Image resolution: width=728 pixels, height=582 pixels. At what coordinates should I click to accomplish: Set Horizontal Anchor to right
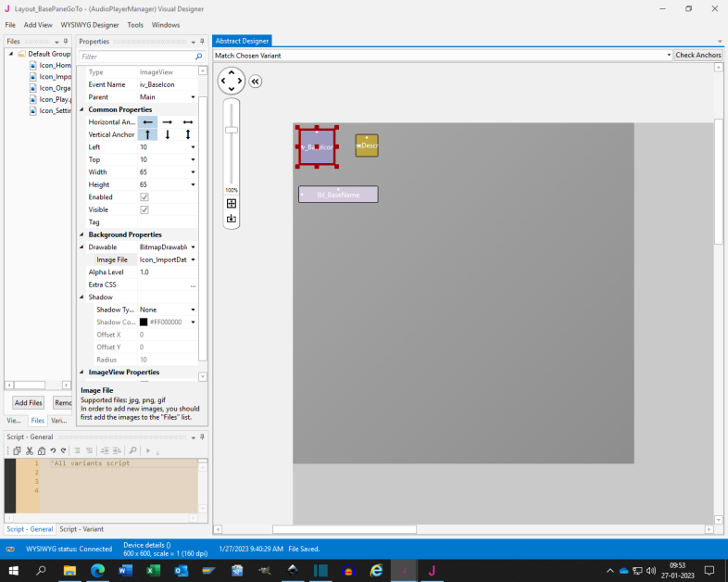168,122
